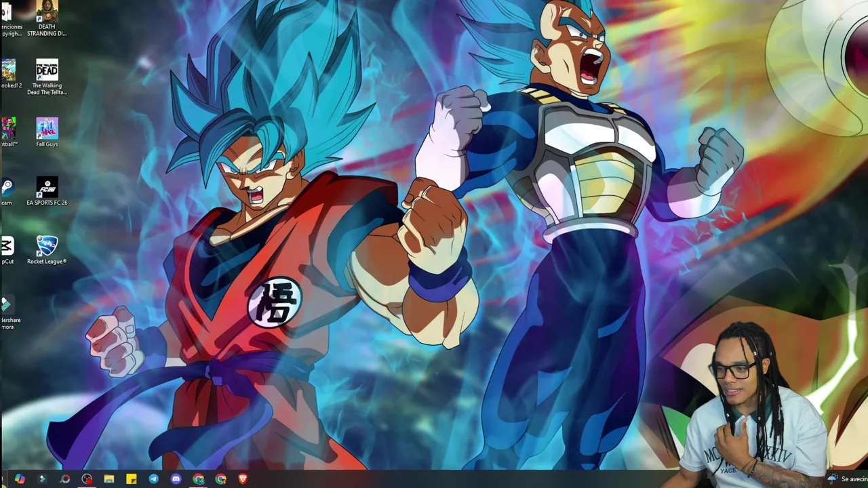
Task: Click the 'EA SPORTS FC 26' label
Action: tap(47, 203)
